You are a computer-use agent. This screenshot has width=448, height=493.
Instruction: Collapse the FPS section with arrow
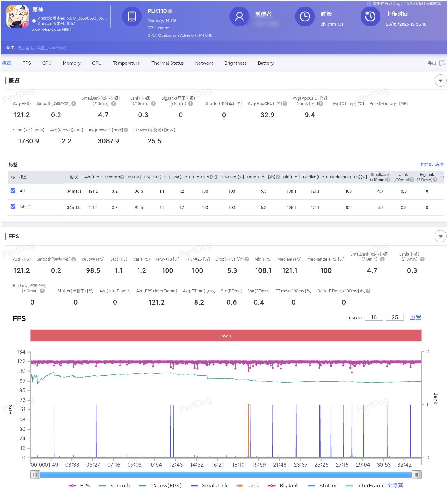coord(440,236)
